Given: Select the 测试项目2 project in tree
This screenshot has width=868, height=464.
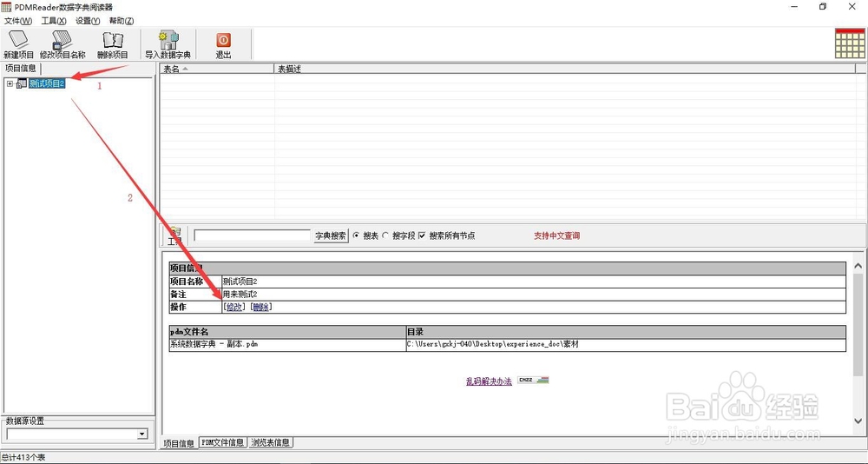Looking at the screenshot, I should click(47, 83).
